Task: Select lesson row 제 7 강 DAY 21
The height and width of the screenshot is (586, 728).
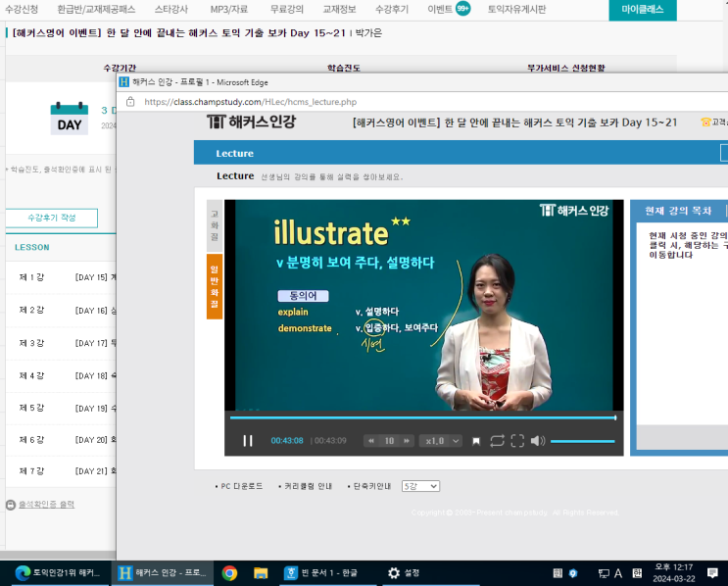Action: pos(61,471)
